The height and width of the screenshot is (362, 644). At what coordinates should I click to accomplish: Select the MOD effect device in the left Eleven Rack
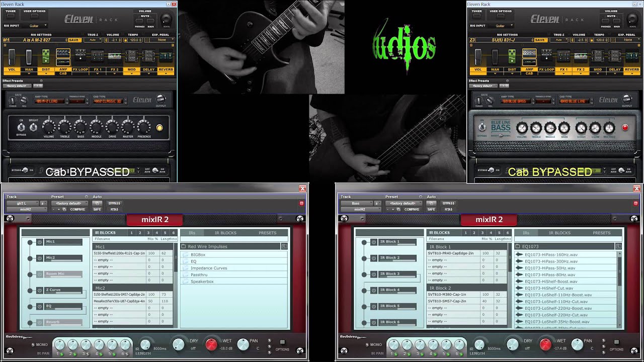click(x=132, y=56)
